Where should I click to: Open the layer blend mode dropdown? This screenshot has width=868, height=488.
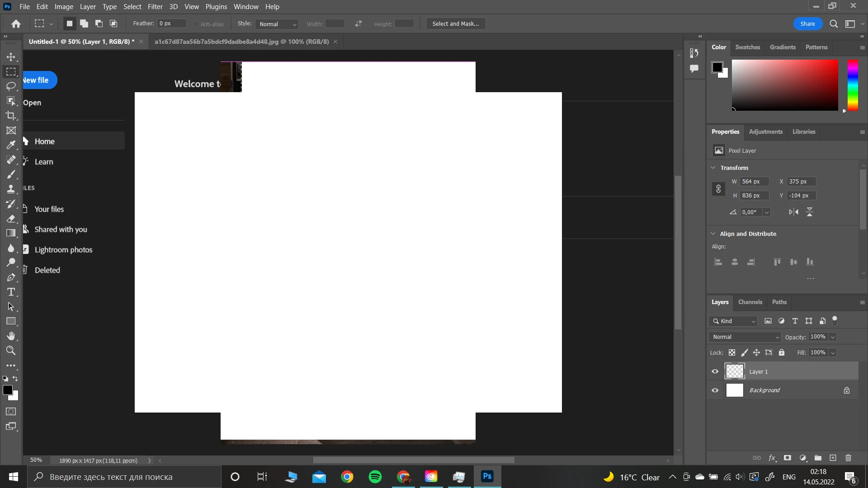(x=745, y=337)
